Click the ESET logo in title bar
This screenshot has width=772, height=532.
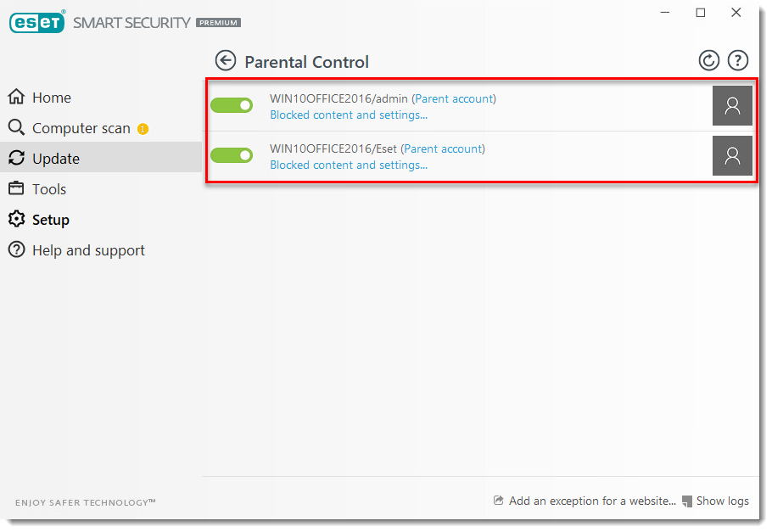coord(37,23)
